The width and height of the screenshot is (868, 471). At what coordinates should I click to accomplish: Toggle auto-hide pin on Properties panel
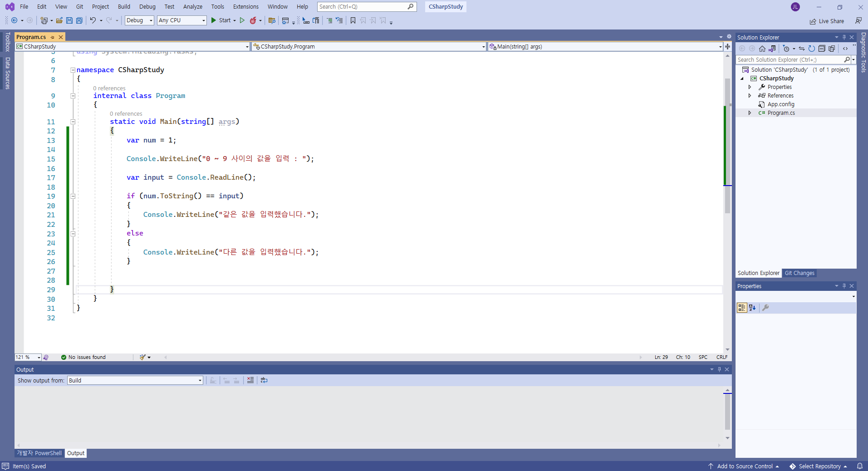[x=844, y=286]
